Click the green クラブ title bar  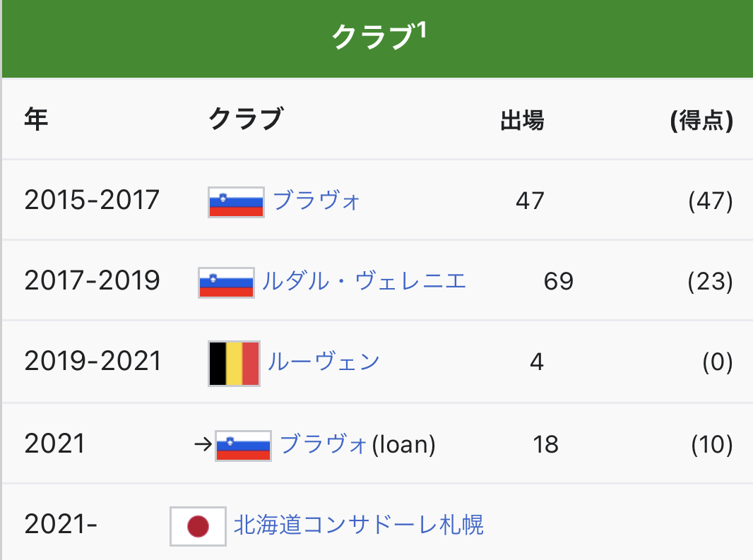(x=212, y=39)
